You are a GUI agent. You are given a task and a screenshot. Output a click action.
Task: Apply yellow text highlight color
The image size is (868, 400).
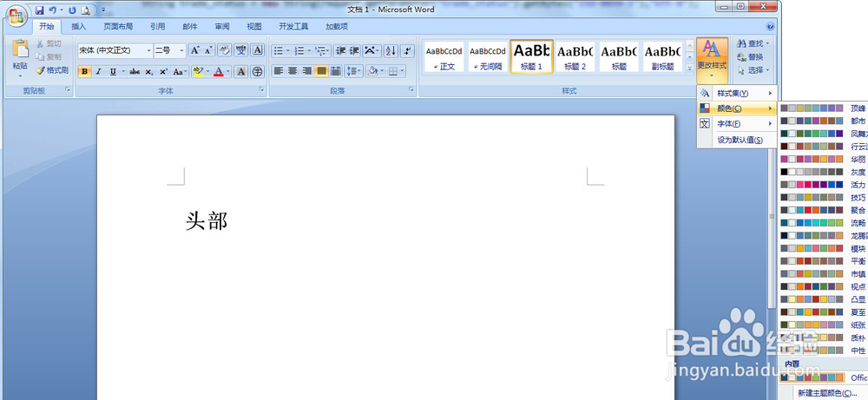click(198, 71)
